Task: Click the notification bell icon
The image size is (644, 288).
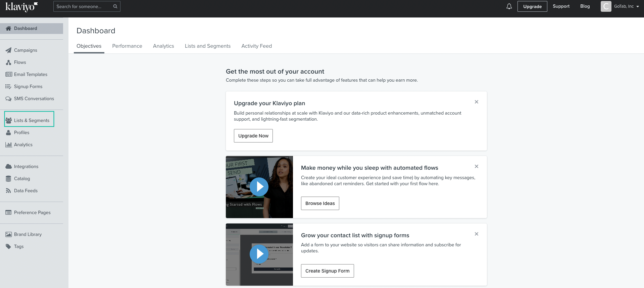Action: (x=509, y=6)
